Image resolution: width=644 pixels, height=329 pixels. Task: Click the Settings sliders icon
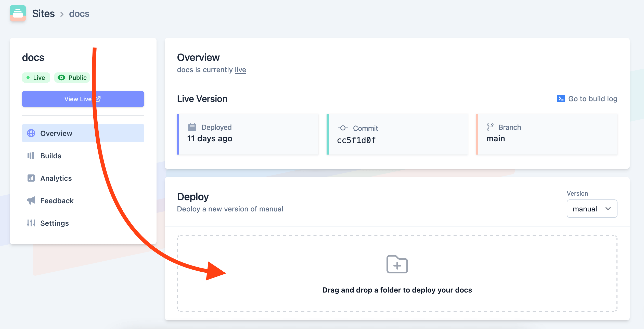pyautogui.click(x=31, y=223)
